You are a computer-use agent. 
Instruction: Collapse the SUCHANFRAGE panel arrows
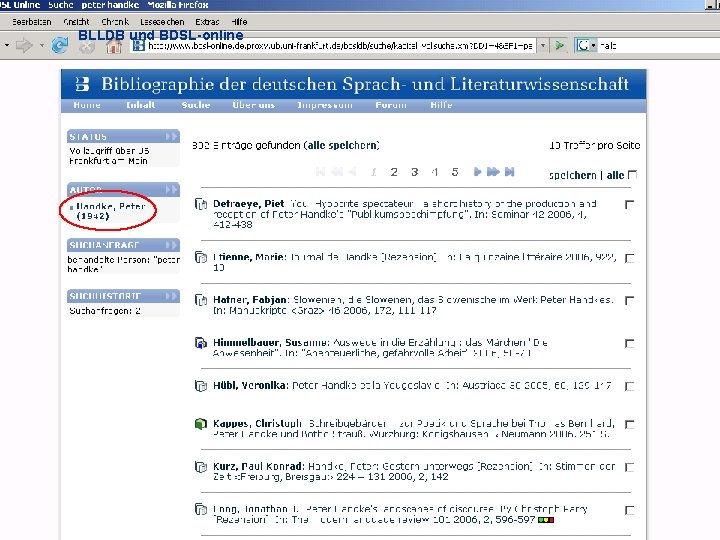coord(171,245)
